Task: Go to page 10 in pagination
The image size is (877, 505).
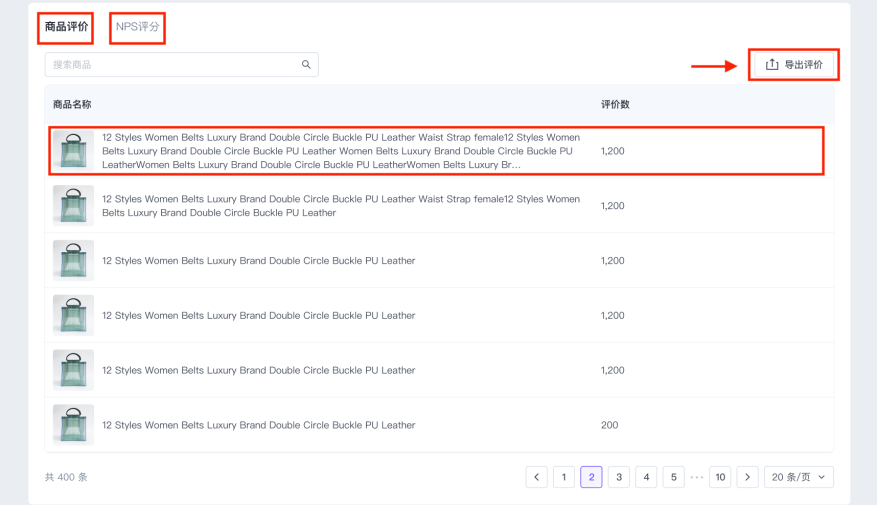Action: coord(720,478)
